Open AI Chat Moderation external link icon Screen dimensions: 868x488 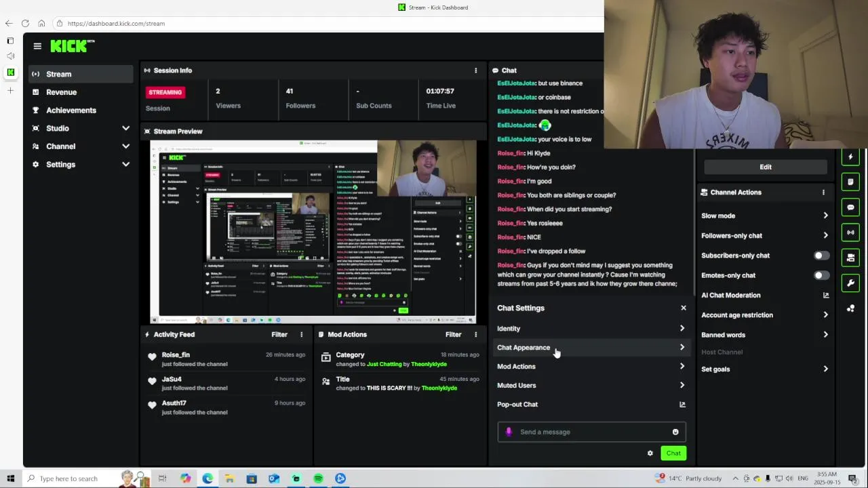[x=825, y=296]
